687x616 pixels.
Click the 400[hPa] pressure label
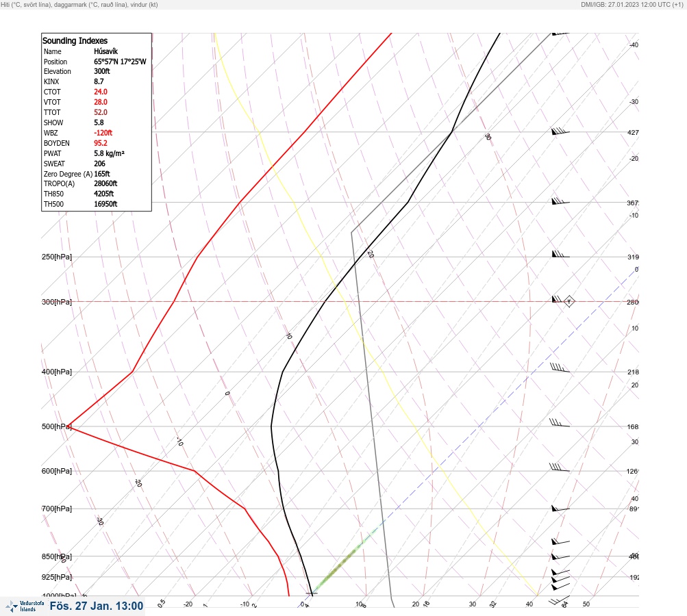(x=57, y=372)
